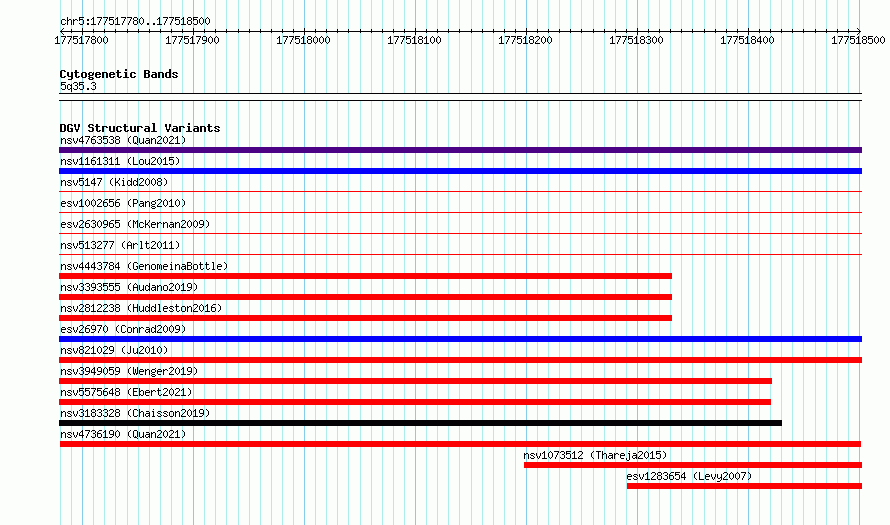Viewport: 890px width, 525px height.
Task: Open nsv513277 (Arlt2011) variant label
Action: point(120,245)
